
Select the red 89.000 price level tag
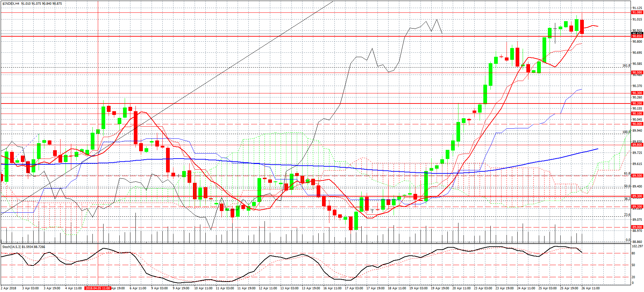637,227
